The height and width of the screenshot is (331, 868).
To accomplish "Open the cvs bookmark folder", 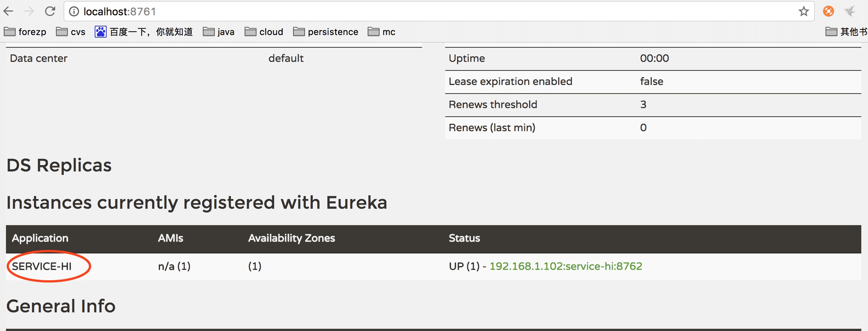I will coord(71,32).
